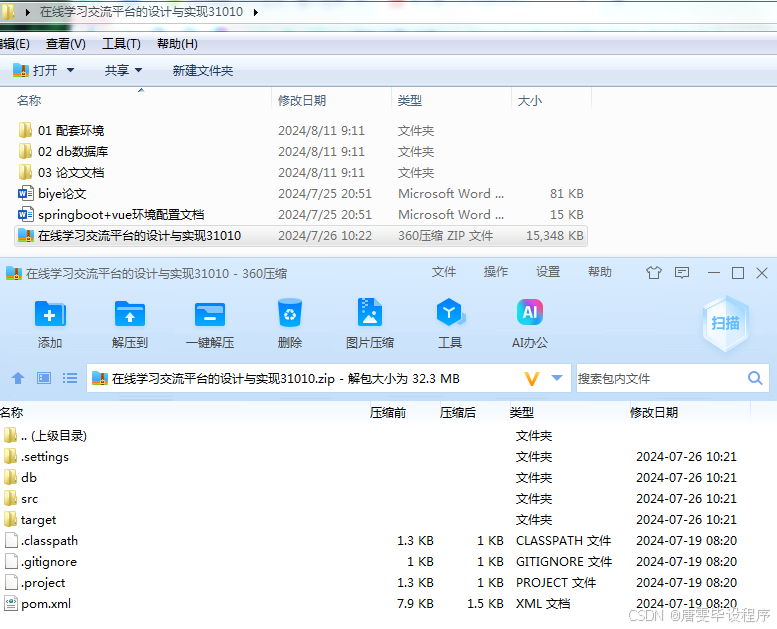Image resolution: width=777 pixels, height=629 pixels.
Task: Open the 帮助 menu in 360压缩
Action: pos(600,272)
